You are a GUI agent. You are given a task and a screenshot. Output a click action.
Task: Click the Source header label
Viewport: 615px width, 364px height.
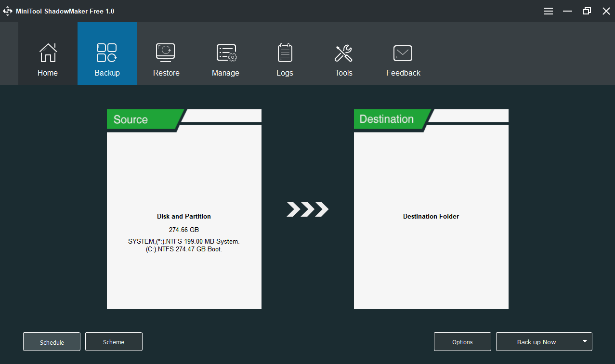131,119
